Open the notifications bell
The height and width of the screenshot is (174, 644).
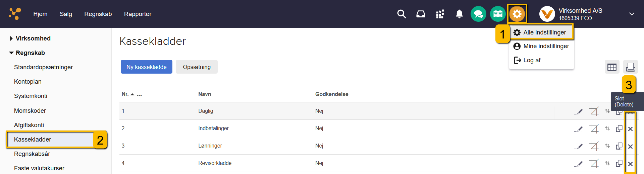459,14
